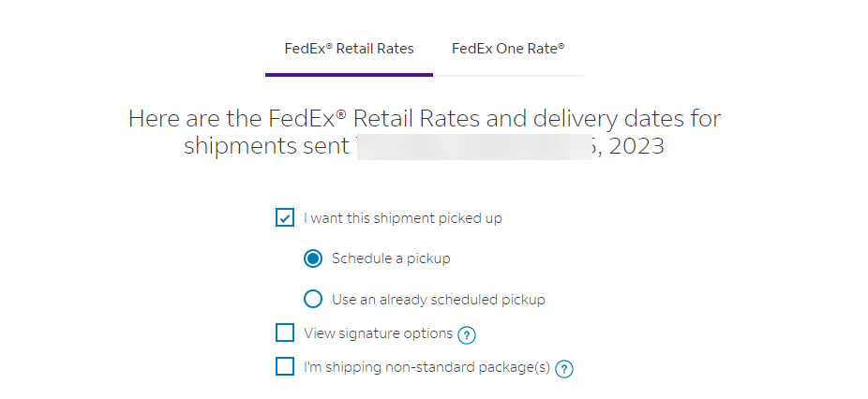Viewport: 868px width, 399px height.
Task: Click "shipments sent" text in the heading
Action: tap(266, 147)
